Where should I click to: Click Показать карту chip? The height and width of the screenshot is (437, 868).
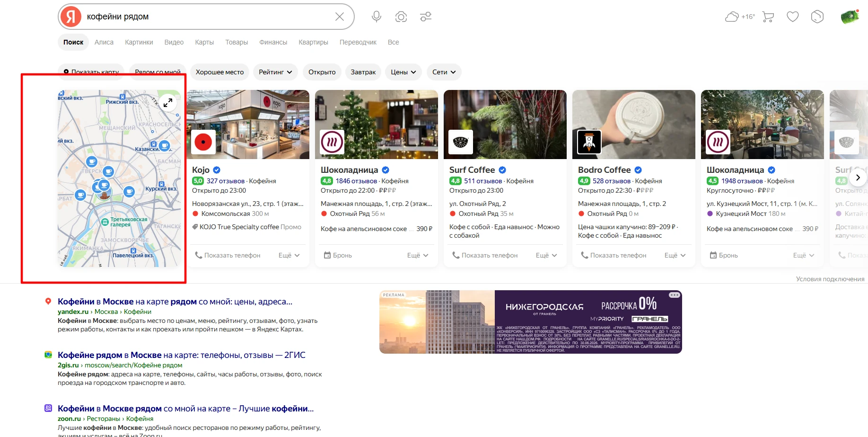tap(91, 72)
